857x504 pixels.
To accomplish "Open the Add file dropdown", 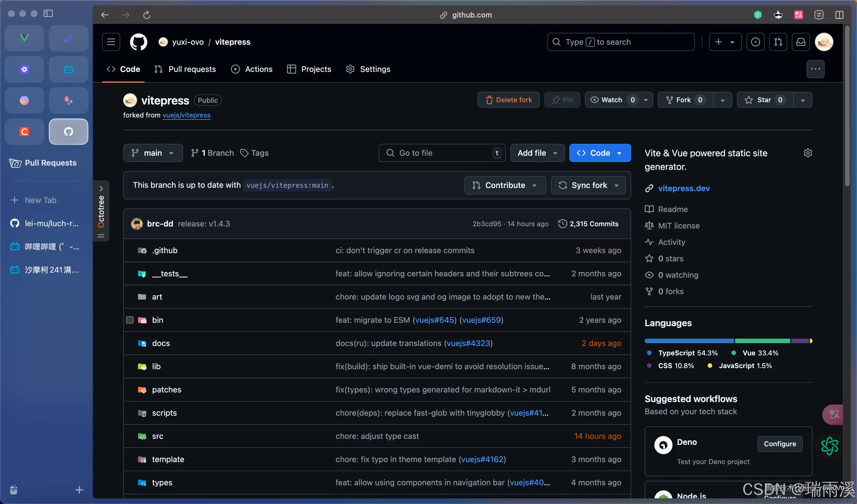I will pyautogui.click(x=537, y=153).
